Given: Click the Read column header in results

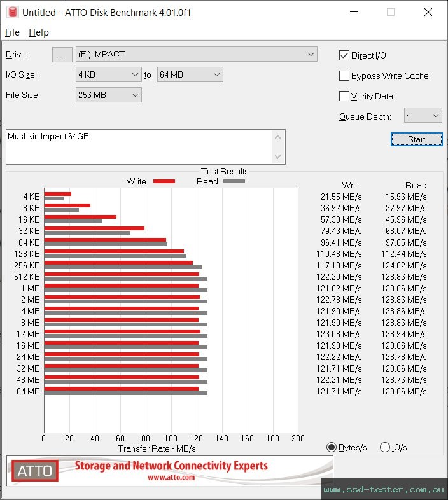Looking at the screenshot, I should pyautogui.click(x=416, y=185).
